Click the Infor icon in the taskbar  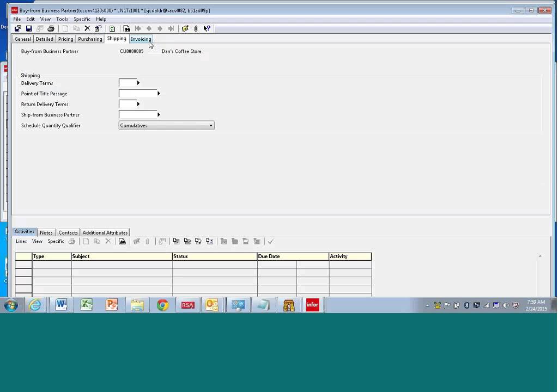(x=312, y=305)
